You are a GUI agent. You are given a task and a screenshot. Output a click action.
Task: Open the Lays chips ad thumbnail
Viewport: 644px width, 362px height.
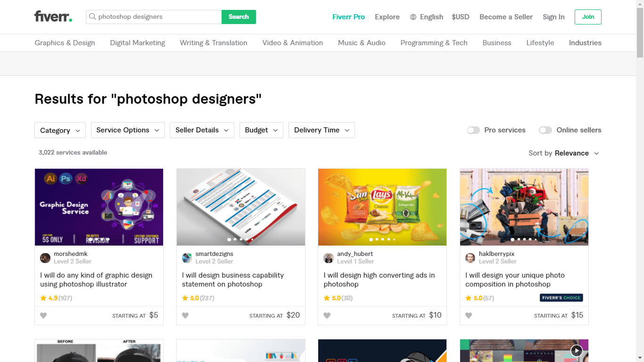pyautogui.click(x=382, y=207)
